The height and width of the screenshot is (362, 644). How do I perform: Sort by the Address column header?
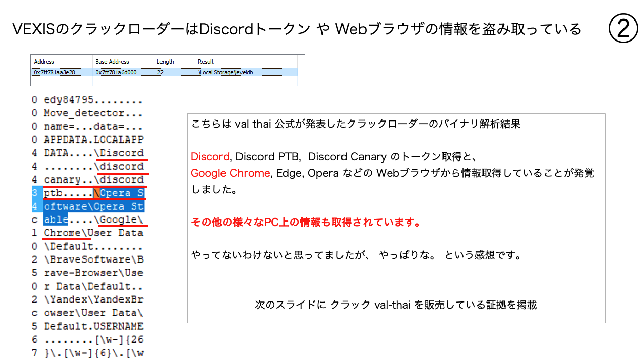point(44,62)
